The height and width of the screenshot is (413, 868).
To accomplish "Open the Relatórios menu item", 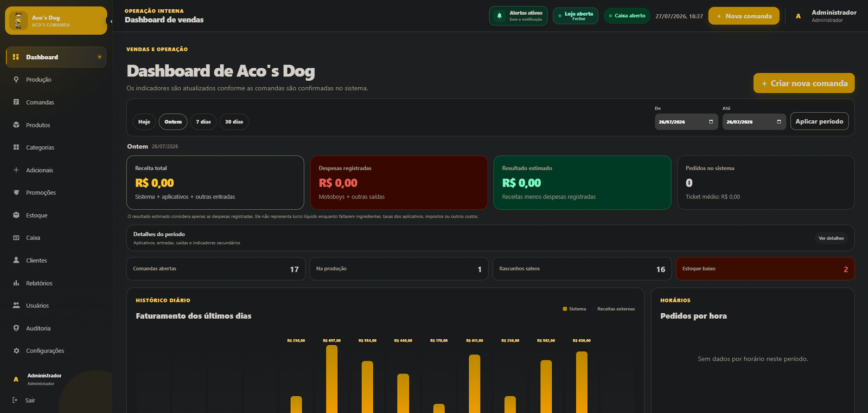I will pyautogui.click(x=56, y=283).
